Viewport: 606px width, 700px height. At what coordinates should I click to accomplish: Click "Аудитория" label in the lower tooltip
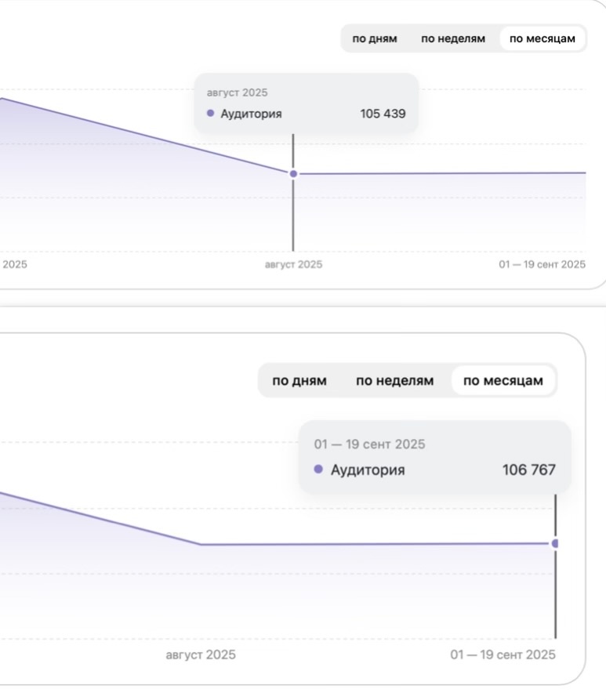coord(368,470)
